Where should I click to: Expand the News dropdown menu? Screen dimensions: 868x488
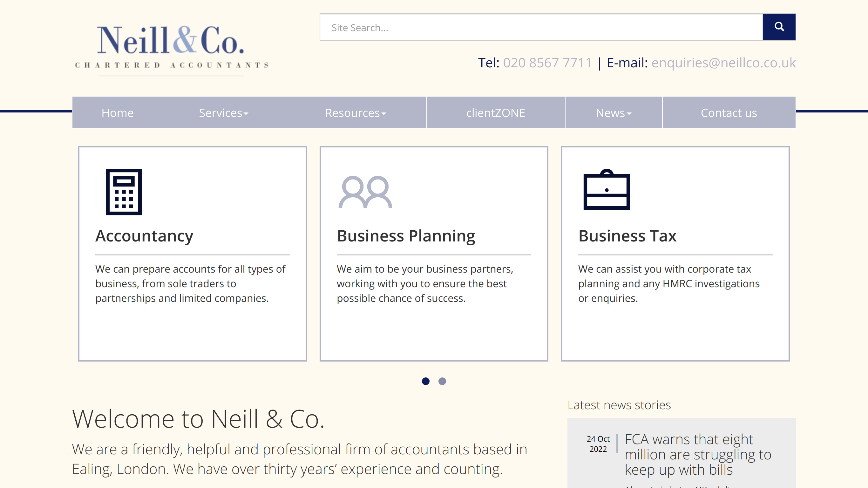613,113
